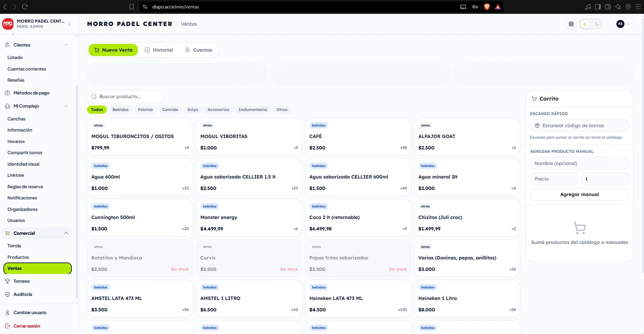Click the Precio input field
Image resolution: width=644 pixels, height=334 pixels.
click(x=554, y=179)
